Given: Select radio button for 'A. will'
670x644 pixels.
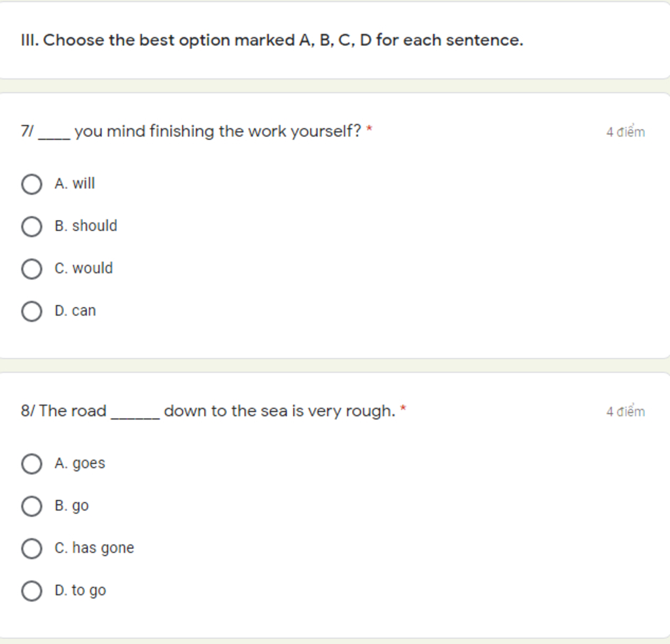Looking at the screenshot, I should 31,185.
